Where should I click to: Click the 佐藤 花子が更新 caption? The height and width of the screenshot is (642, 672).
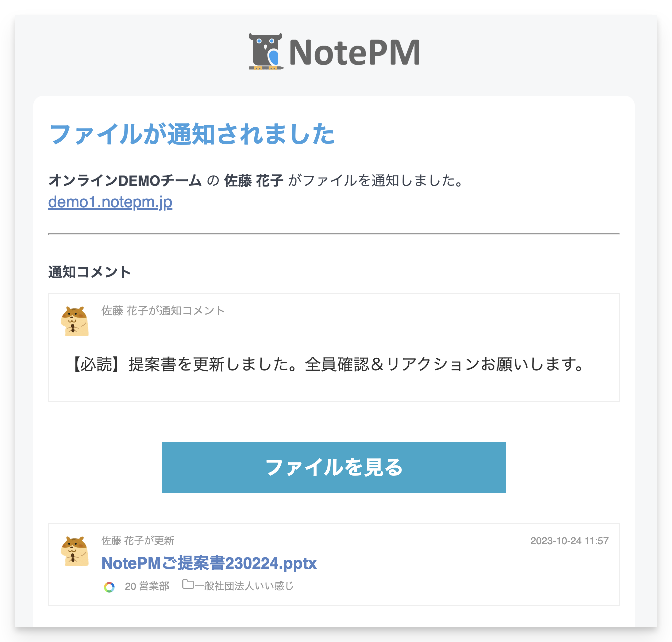coord(138,540)
